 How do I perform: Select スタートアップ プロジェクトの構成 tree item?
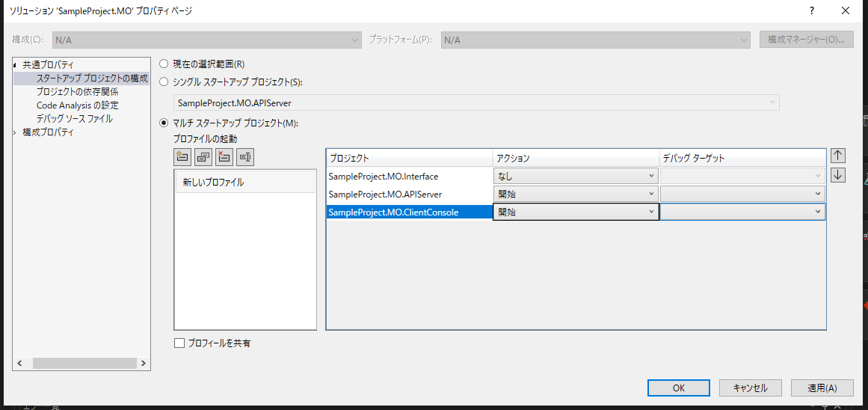point(93,78)
